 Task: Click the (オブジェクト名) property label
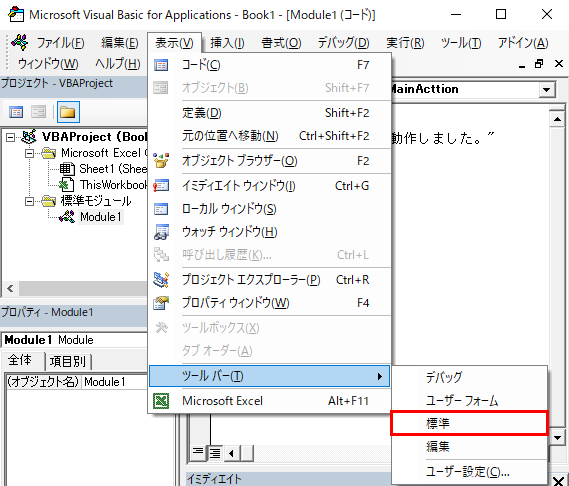click(43, 382)
